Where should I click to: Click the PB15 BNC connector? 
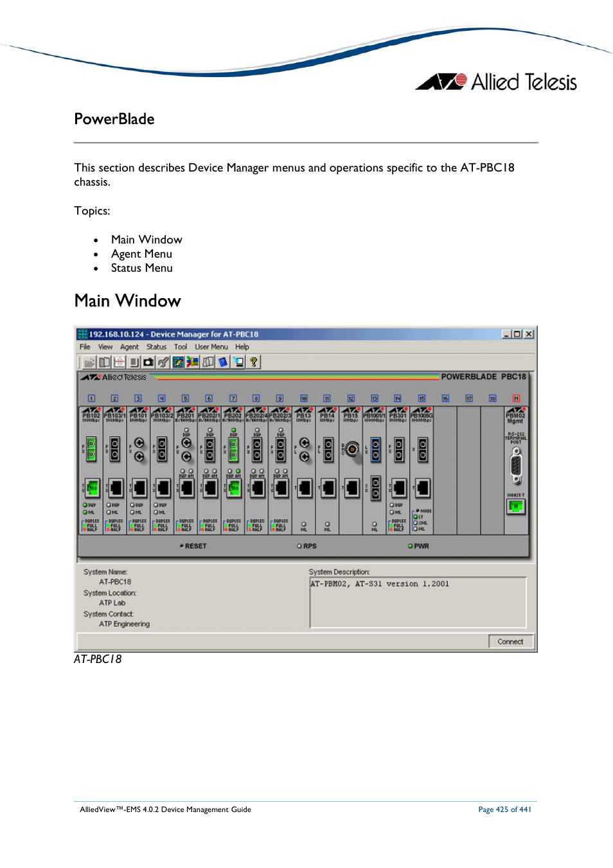click(x=352, y=450)
